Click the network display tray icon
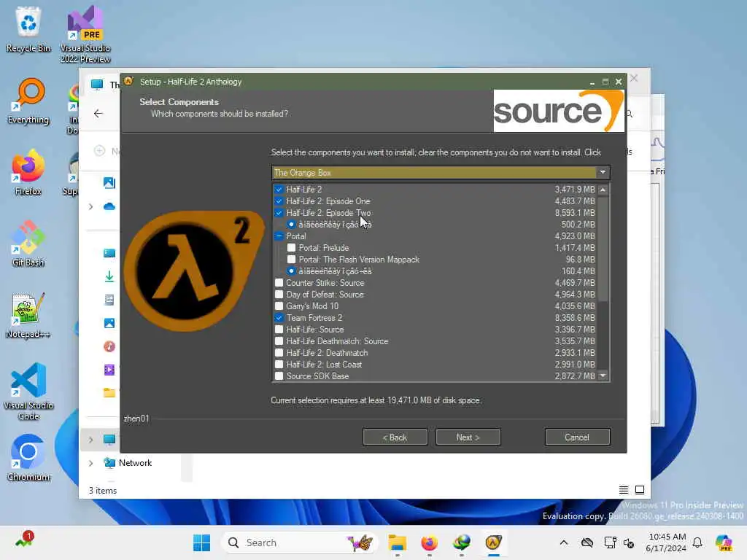747x560 pixels. (610, 542)
